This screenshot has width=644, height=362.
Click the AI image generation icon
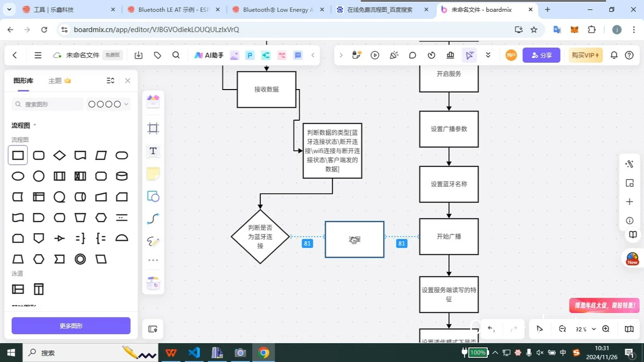coord(234,55)
